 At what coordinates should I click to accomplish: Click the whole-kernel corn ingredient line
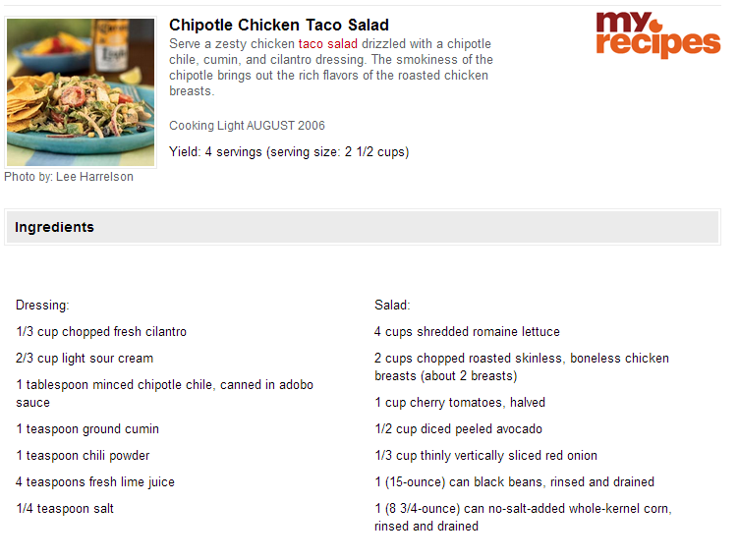(x=523, y=517)
